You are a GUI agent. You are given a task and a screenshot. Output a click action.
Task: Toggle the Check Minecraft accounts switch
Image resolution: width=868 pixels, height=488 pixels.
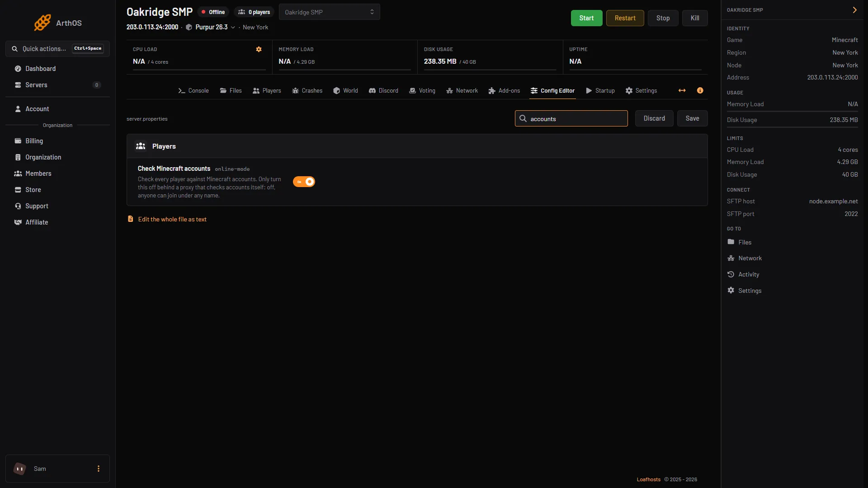(x=304, y=182)
